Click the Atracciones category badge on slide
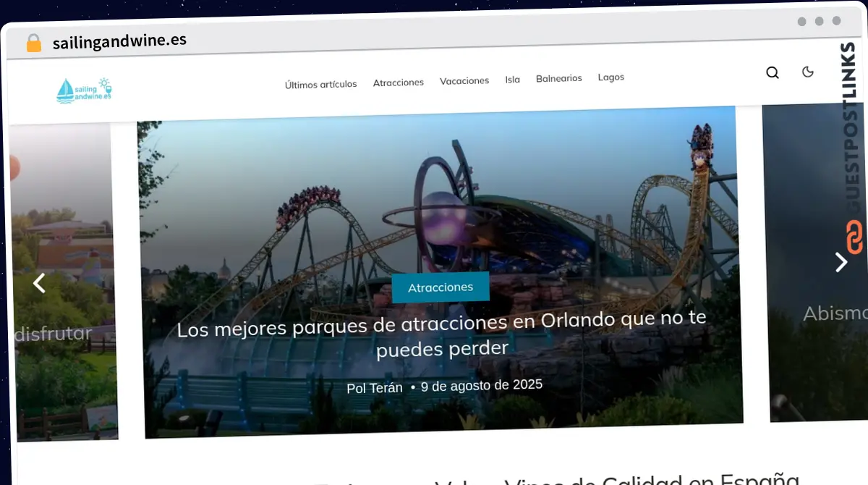This screenshot has width=868, height=485. point(441,287)
